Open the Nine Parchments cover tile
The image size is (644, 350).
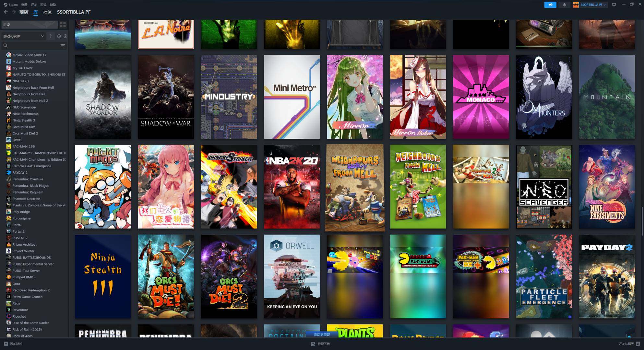click(x=607, y=187)
